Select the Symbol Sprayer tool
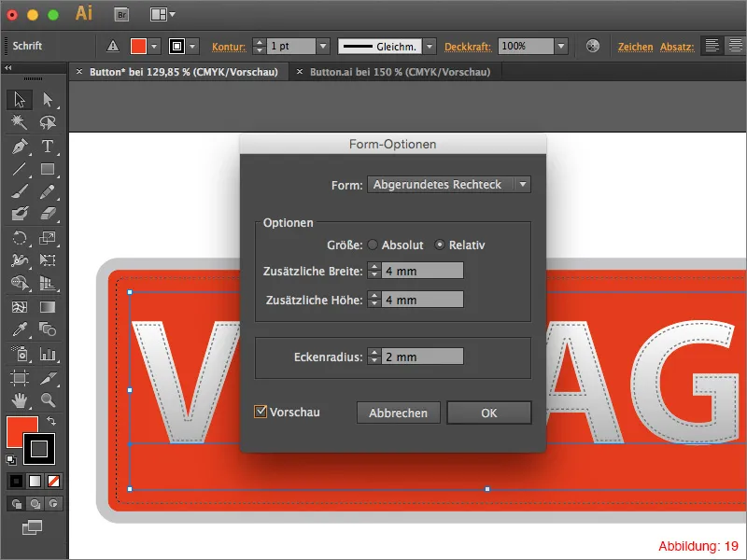The height and width of the screenshot is (560, 747). [20, 354]
